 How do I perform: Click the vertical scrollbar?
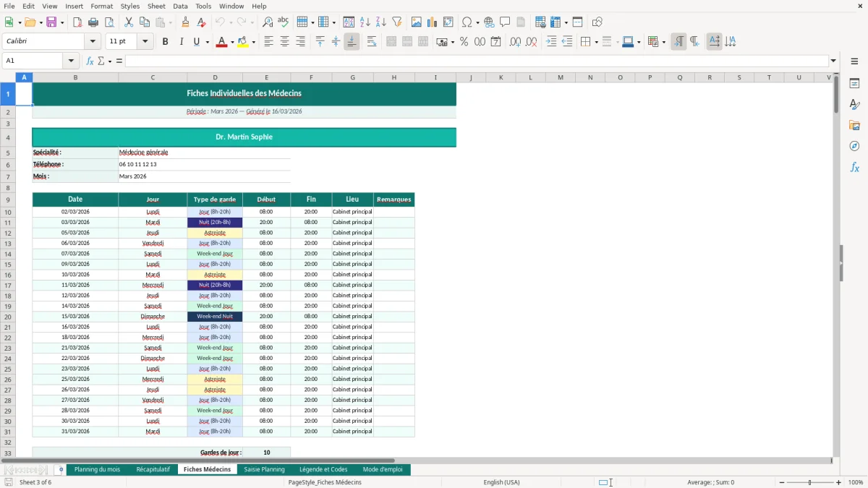click(x=836, y=264)
